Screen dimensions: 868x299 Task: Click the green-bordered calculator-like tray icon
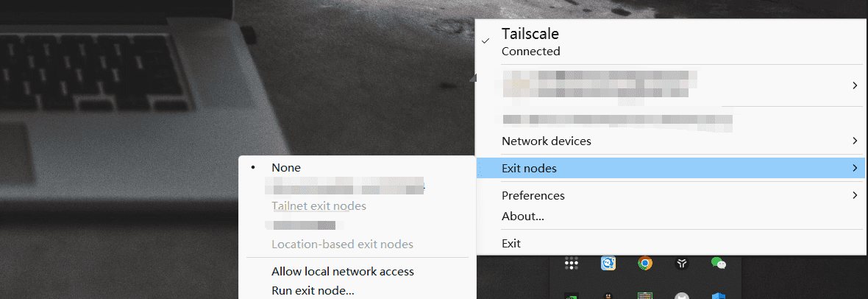click(x=645, y=295)
